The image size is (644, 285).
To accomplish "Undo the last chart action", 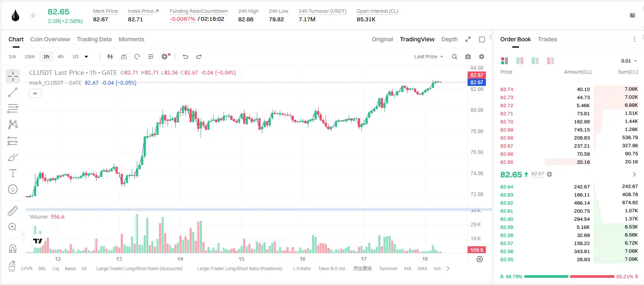I will pyautogui.click(x=185, y=57).
